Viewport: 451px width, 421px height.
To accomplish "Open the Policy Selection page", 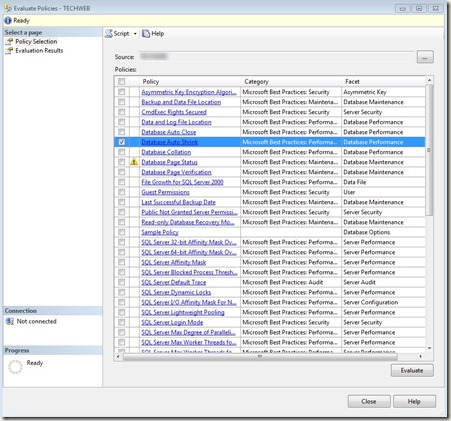I will [x=36, y=42].
